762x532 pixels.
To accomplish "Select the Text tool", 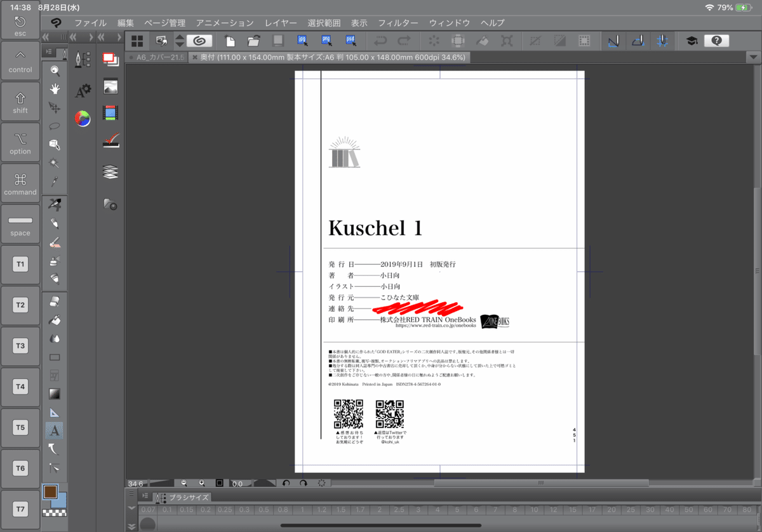I will pos(55,431).
